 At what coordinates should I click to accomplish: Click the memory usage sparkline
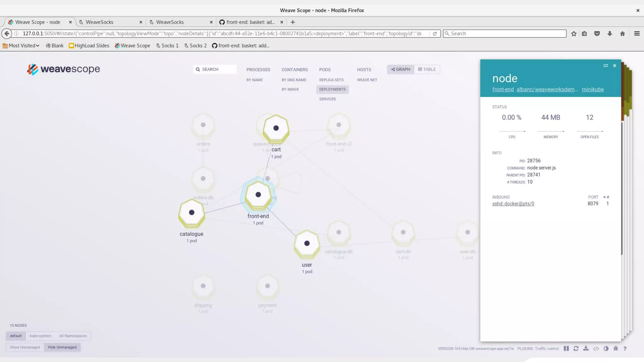tap(551, 131)
